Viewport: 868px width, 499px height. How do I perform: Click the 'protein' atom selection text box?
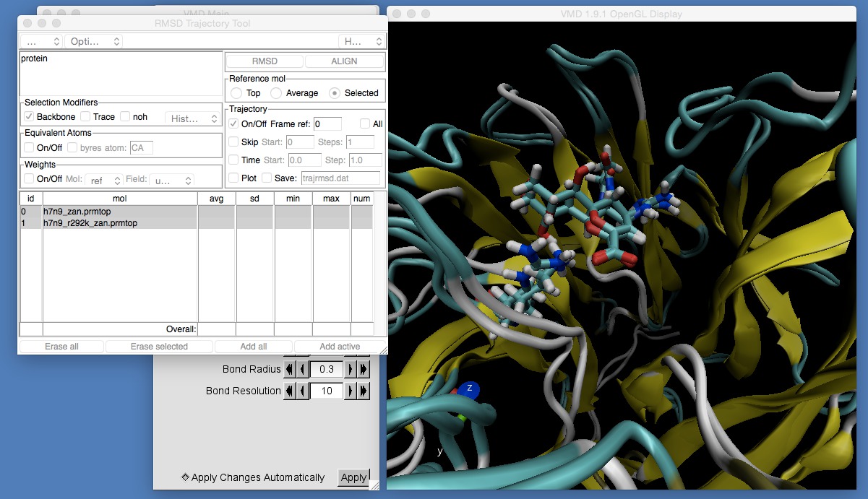tap(121, 74)
